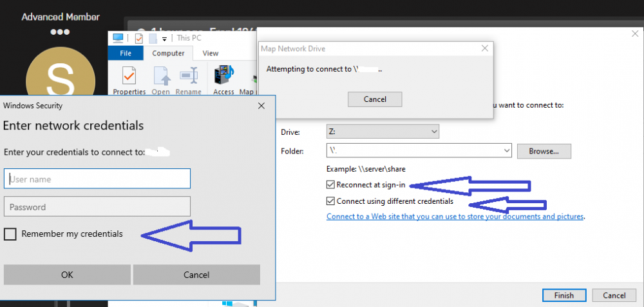
Task: Click the Example: \\server\share text
Action: [366, 169]
